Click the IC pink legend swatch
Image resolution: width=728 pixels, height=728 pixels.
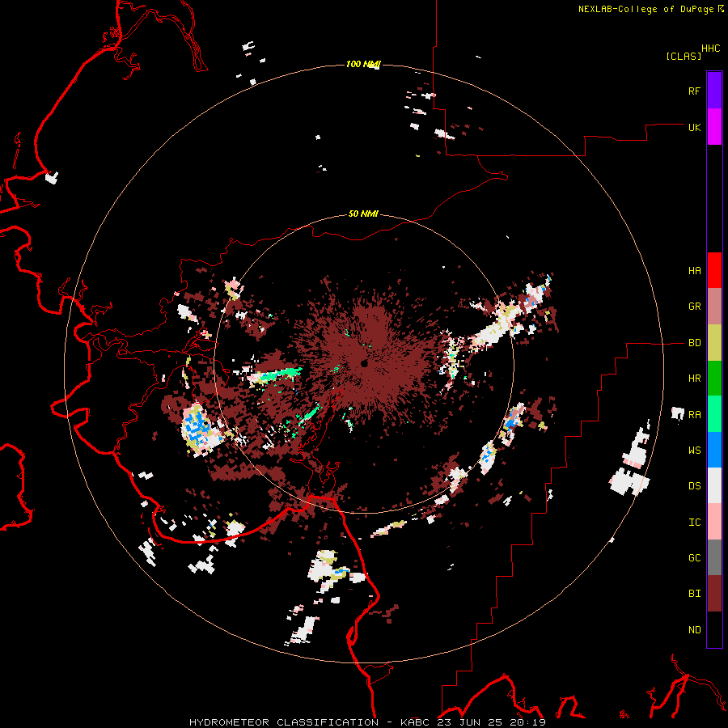[x=714, y=522]
